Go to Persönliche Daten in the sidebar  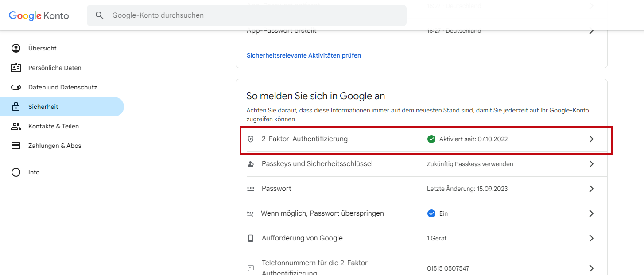tap(62, 68)
